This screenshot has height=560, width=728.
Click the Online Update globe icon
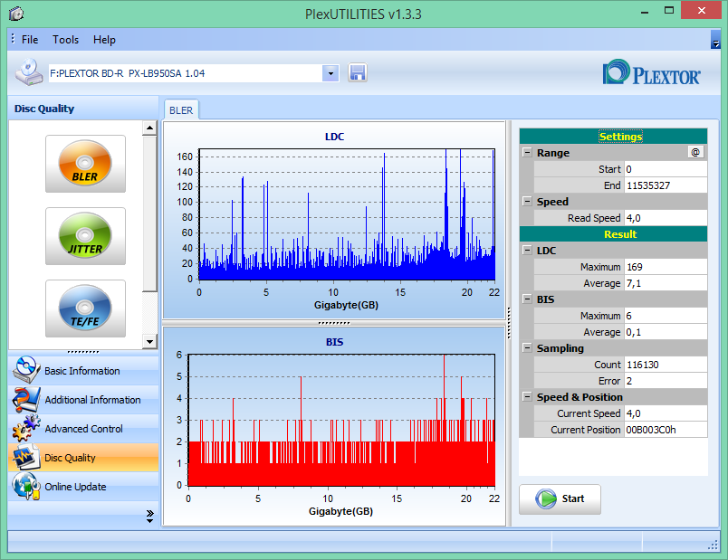(x=26, y=486)
